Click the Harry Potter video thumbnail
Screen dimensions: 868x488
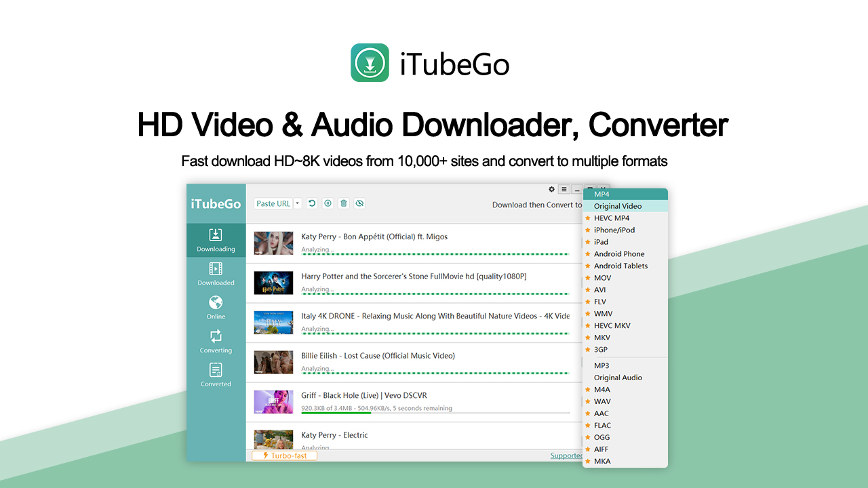pyautogui.click(x=273, y=283)
